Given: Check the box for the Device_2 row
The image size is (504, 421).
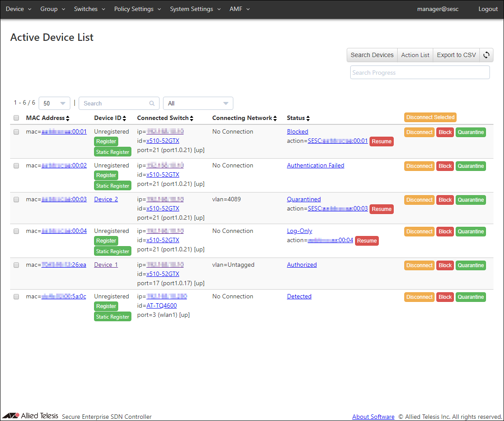Looking at the screenshot, I should pyautogui.click(x=16, y=200).
